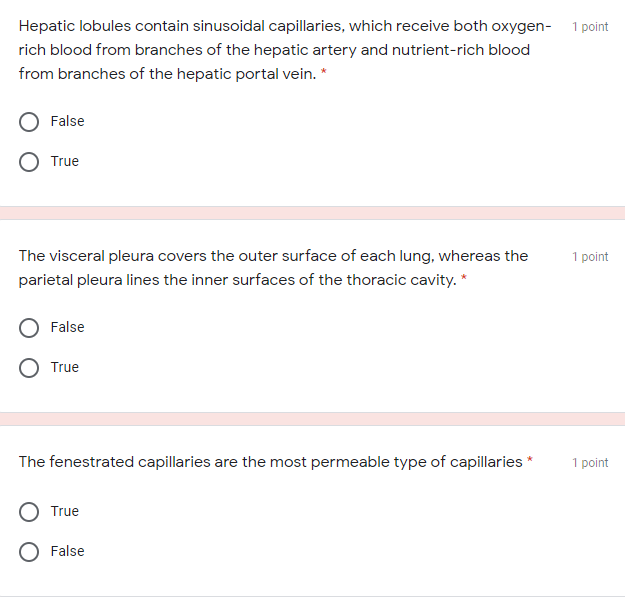Screen dimensions: 628x597
Task: Select False for the hepatic lobules question
Action: coord(30,122)
